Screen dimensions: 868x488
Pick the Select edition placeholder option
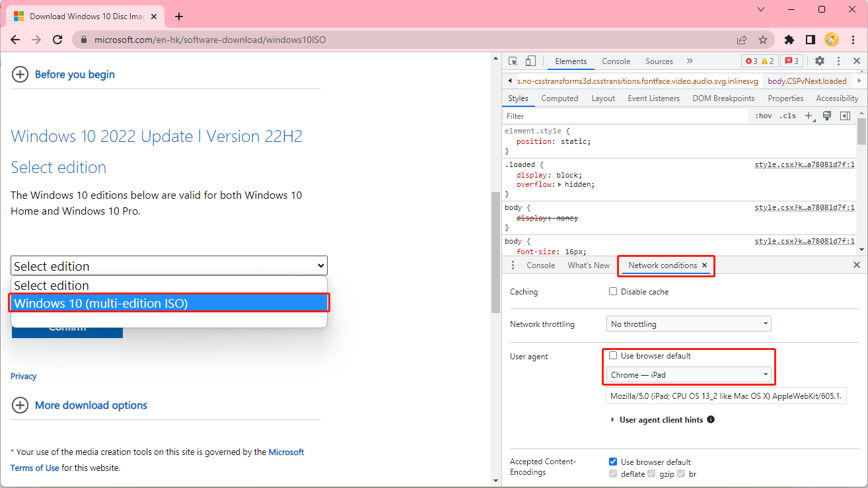[x=169, y=286]
